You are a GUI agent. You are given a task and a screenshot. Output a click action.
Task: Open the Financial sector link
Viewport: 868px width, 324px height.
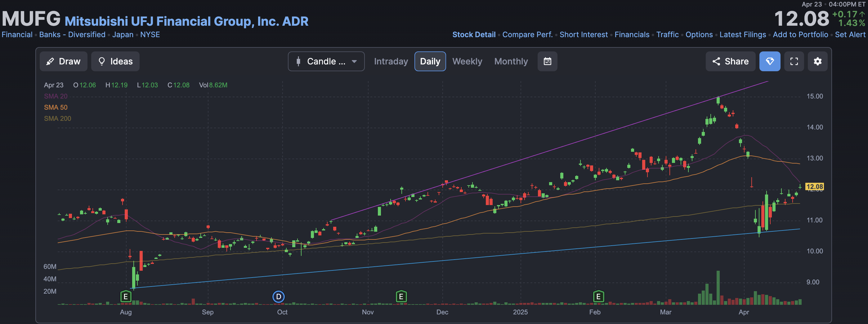pyautogui.click(x=17, y=35)
